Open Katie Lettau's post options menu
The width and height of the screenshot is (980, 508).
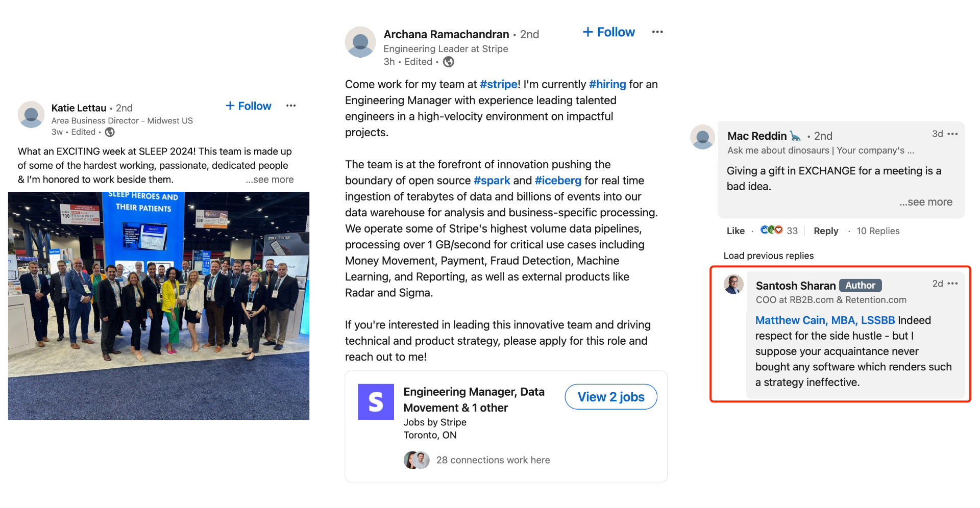pos(291,106)
